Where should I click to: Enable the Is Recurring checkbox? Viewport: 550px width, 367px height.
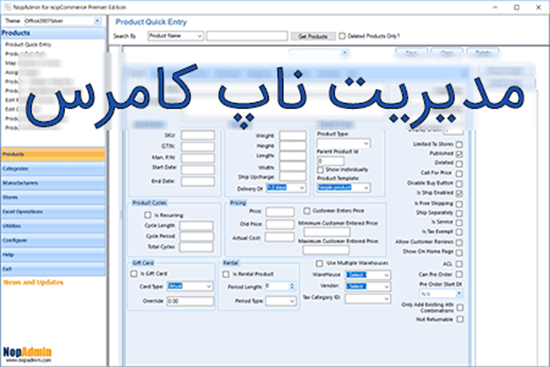pos(148,215)
